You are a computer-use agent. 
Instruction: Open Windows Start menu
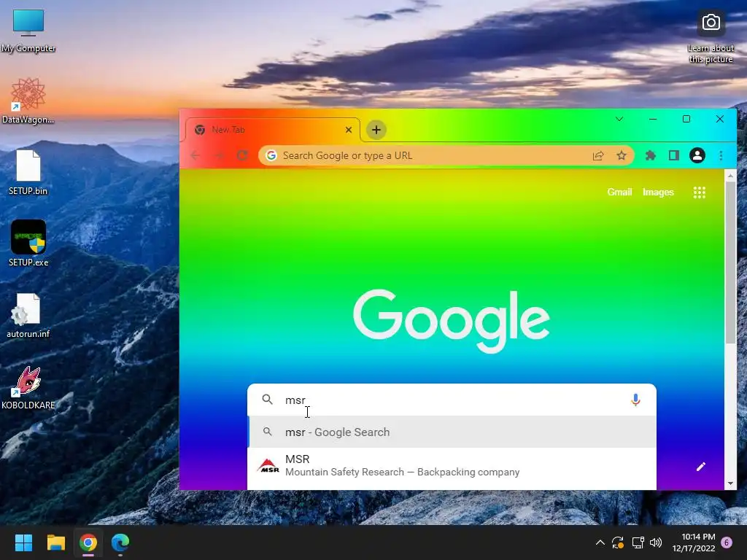coord(23,542)
